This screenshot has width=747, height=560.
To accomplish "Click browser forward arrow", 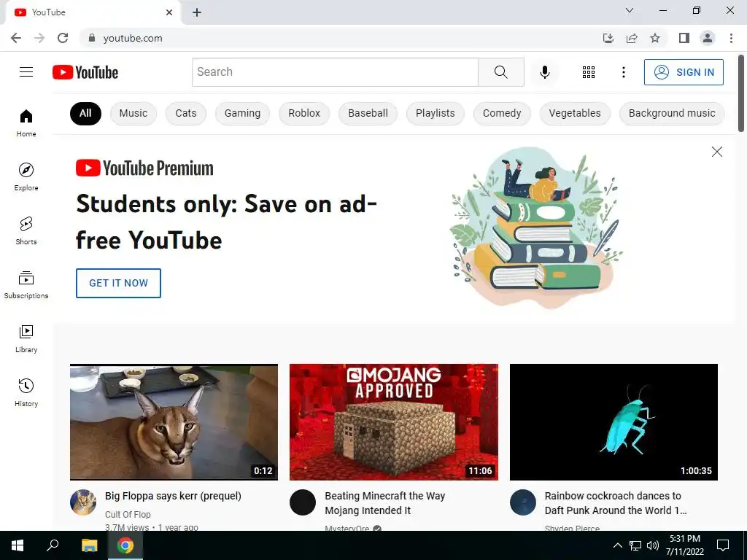I will pos(39,38).
